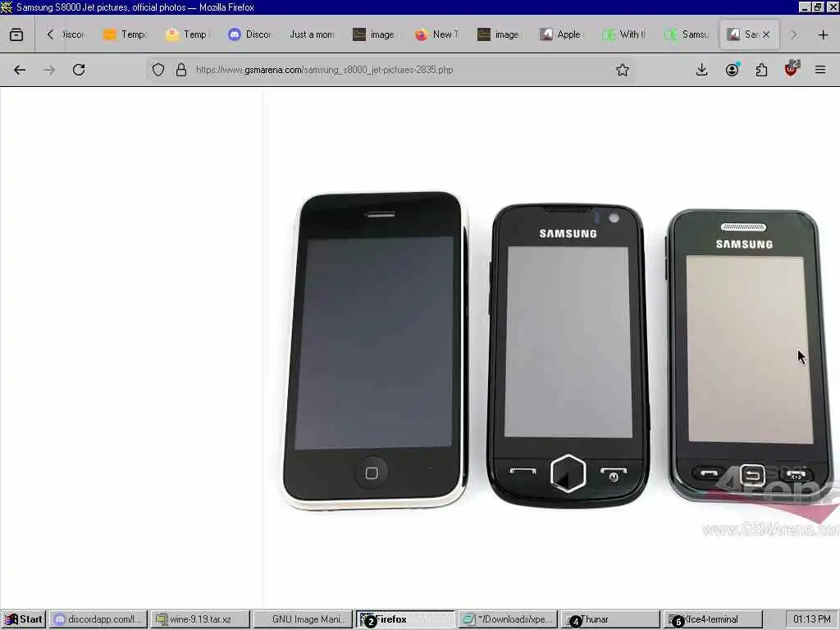This screenshot has height=630, width=840.
Task: Open the Firefox account menu
Action: pyautogui.click(x=732, y=70)
